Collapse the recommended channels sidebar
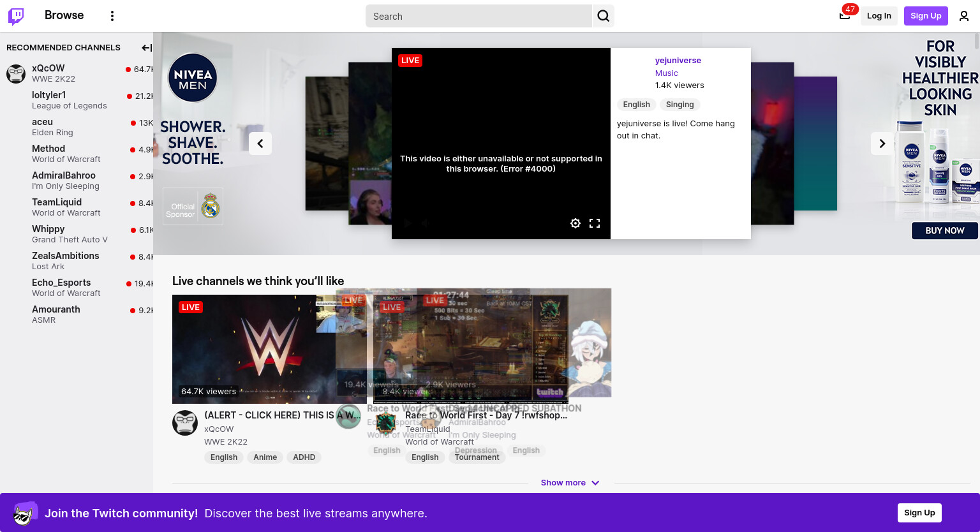Image resolution: width=980 pixels, height=532 pixels. [x=146, y=48]
